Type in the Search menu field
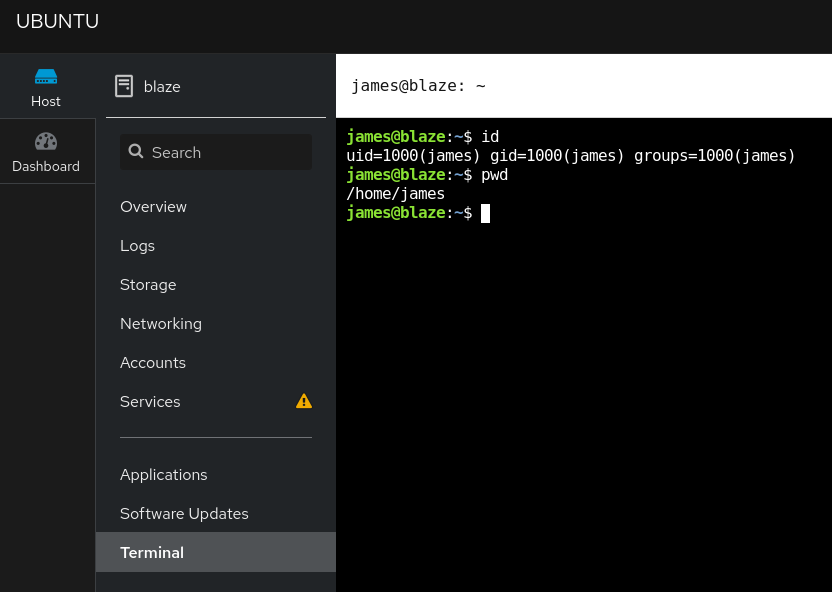Screen dimensions: 832x592 click(x=226, y=152)
